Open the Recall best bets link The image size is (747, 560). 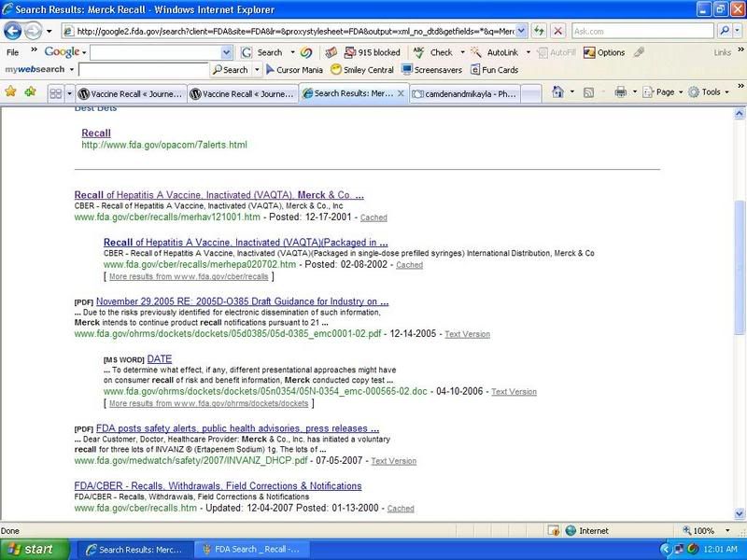[96, 133]
